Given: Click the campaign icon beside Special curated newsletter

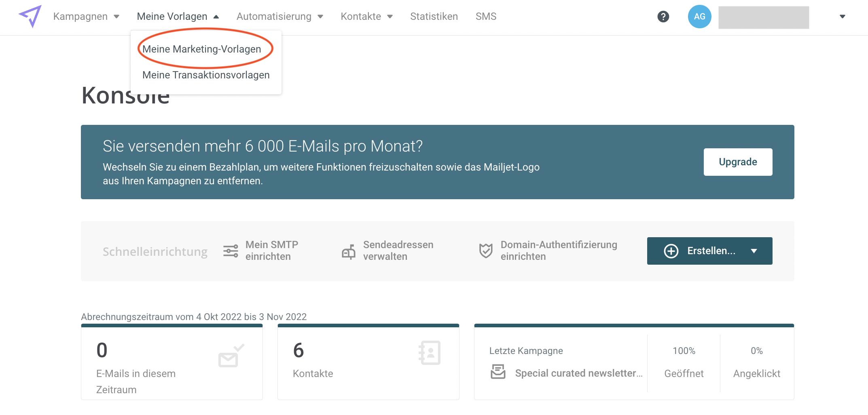Looking at the screenshot, I should pos(498,372).
